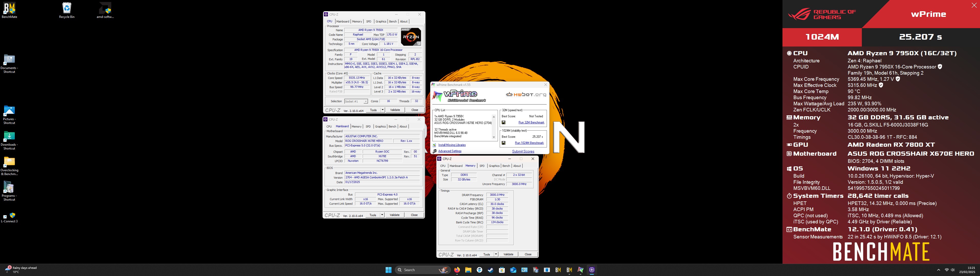Click the BIOS Date value 01/17/2025
This screenshot has width=980, height=276.
click(x=382, y=182)
